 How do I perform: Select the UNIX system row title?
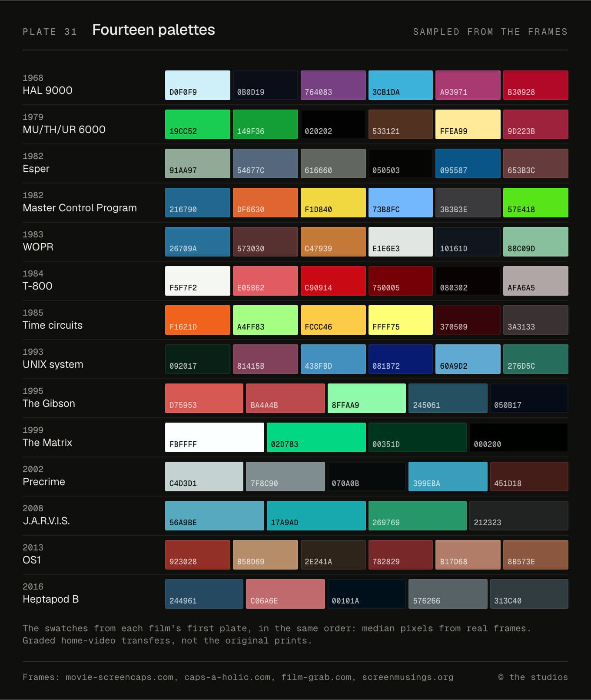(53, 364)
